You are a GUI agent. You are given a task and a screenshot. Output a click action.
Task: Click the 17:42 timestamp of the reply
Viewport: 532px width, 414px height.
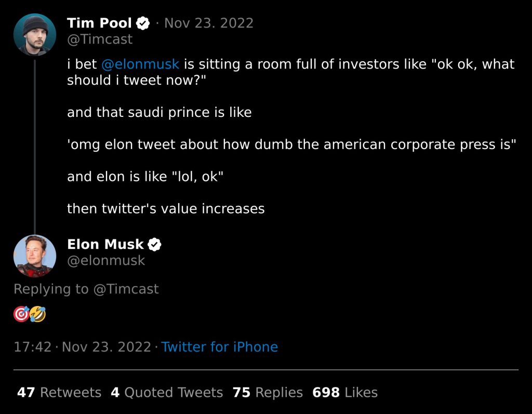(x=32, y=347)
